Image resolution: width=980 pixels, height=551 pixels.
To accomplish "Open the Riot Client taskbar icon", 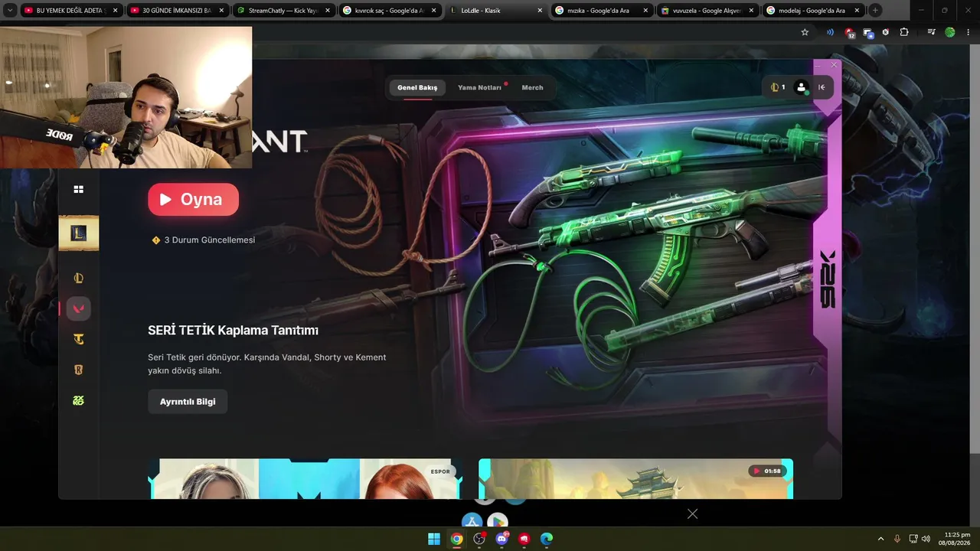I will pyautogui.click(x=524, y=539).
